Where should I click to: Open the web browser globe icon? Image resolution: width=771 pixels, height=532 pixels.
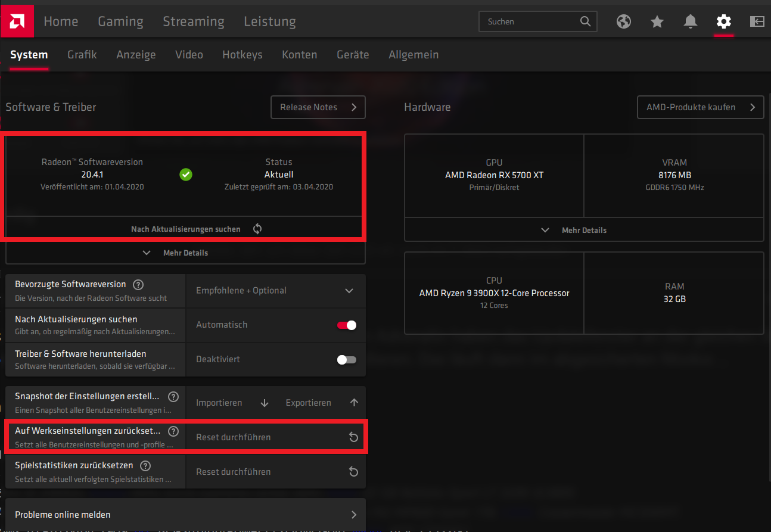coord(624,21)
